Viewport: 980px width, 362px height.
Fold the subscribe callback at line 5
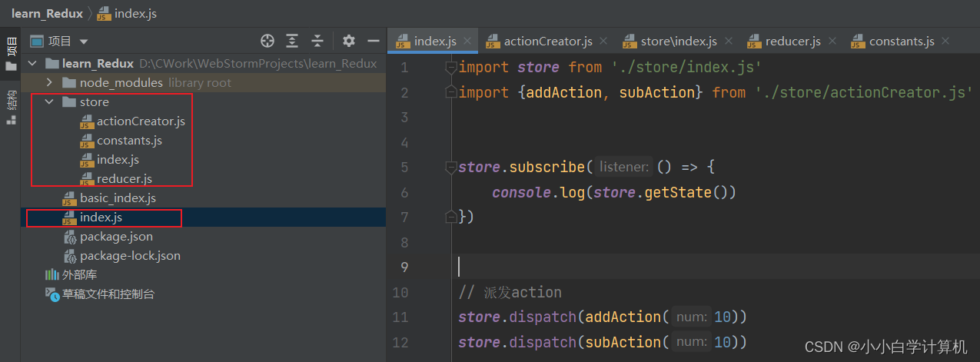tap(451, 167)
